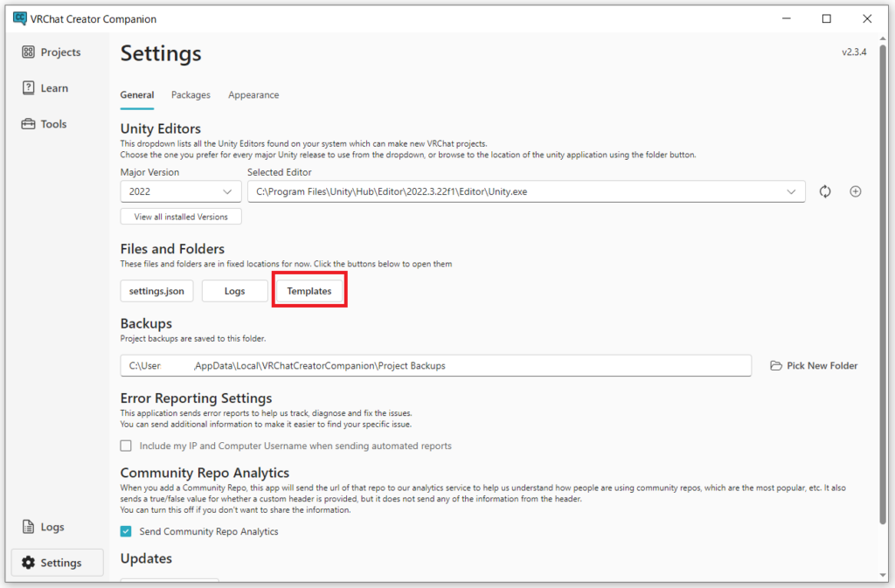Open the Templates folder button
The image size is (895, 588).
(x=309, y=291)
